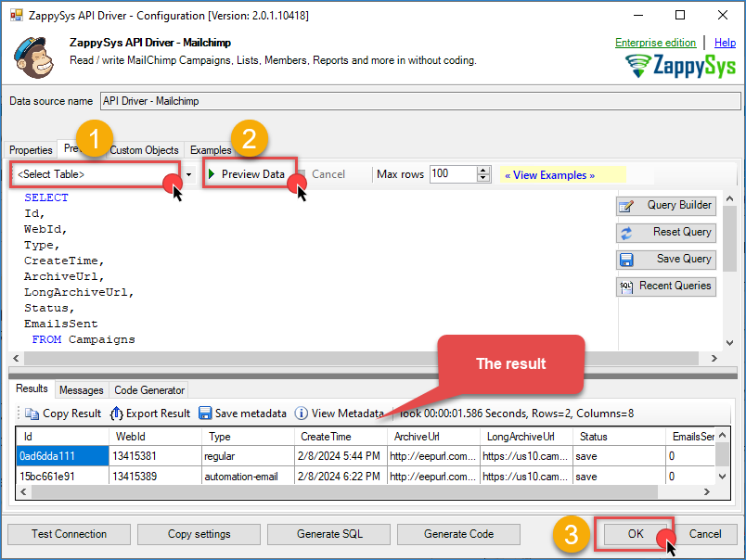Image resolution: width=746 pixels, height=560 pixels.
Task: Click the bottom Cancel button
Action: (x=705, y=534)
